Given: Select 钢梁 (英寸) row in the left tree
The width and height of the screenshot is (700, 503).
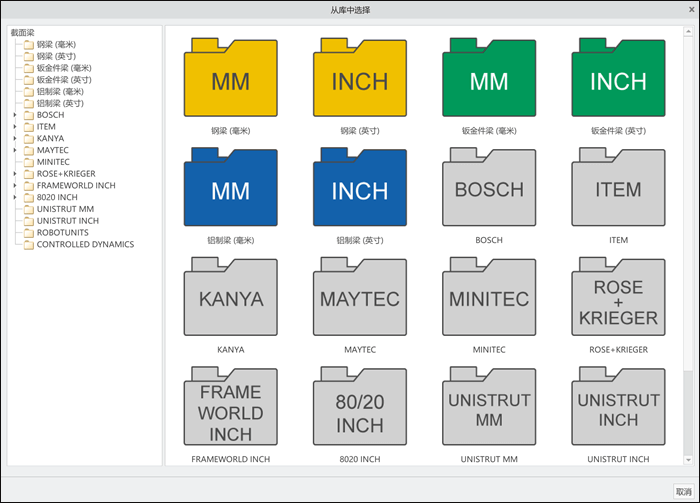Looking at the screenshot, I should coord(50,56).
